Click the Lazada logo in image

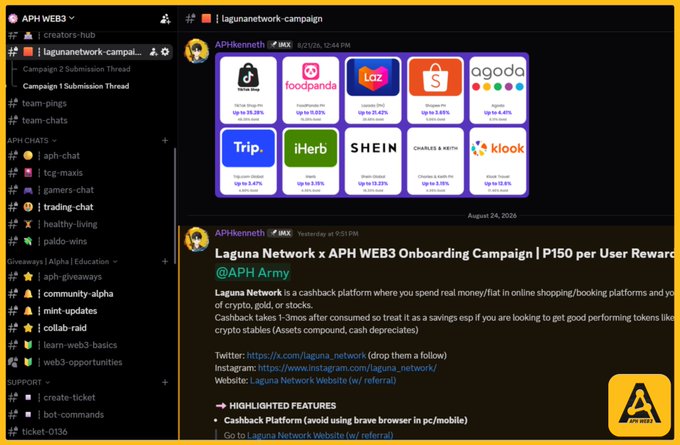point(373,77)
